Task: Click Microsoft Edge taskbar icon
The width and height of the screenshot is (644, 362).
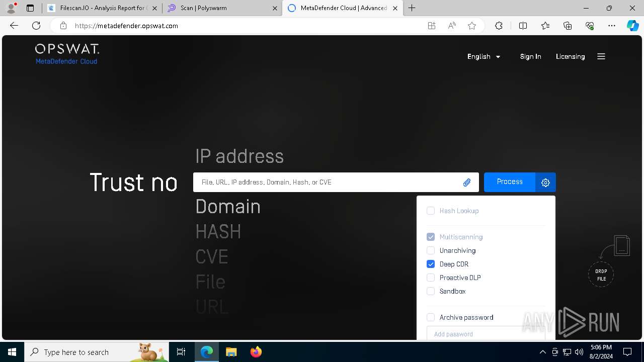Action: coord(207,352)
